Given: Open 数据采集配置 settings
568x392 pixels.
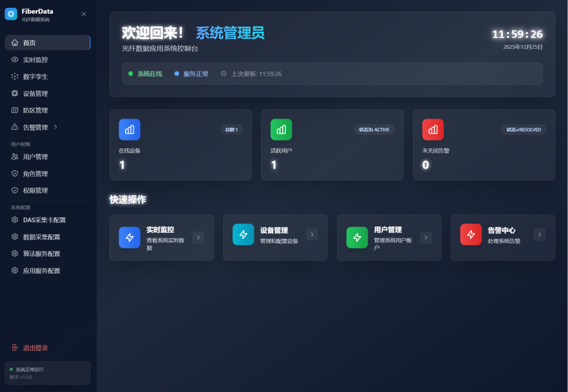Looking at the screenshot, I should (x=41, y=237).
